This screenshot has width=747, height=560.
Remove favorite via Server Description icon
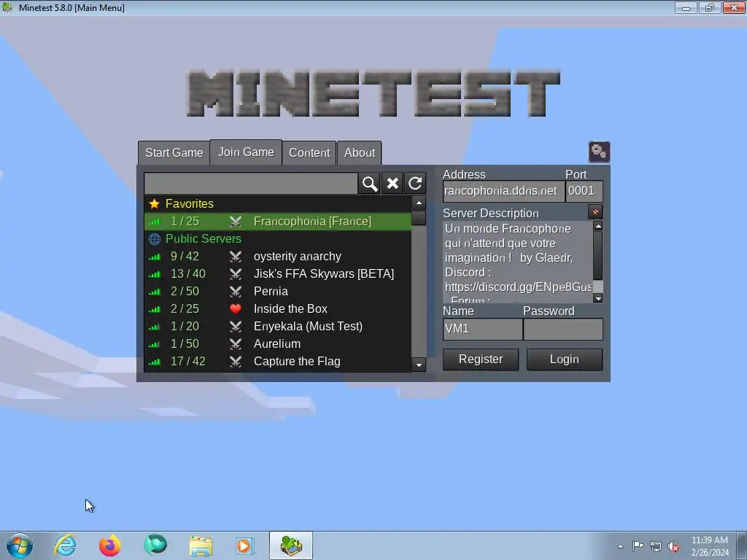(595, 212)
